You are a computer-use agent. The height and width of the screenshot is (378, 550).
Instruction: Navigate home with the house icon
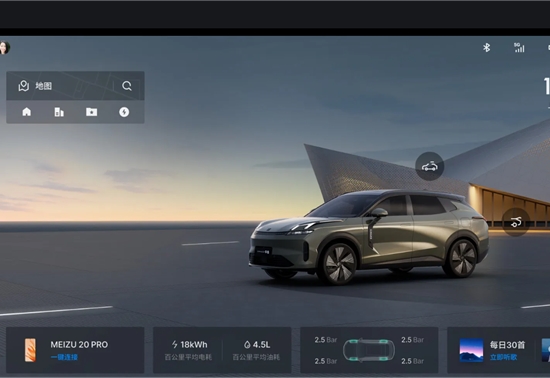coord(27,112)
